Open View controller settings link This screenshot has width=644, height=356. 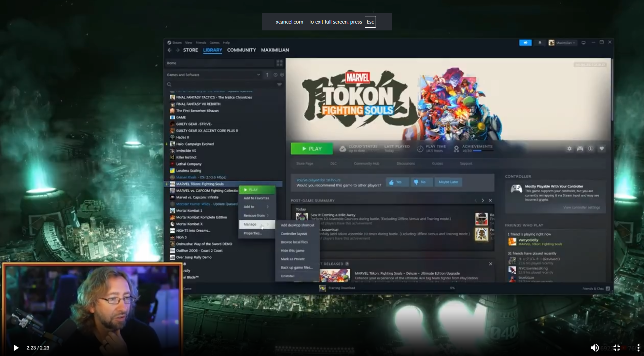[582, 207]
